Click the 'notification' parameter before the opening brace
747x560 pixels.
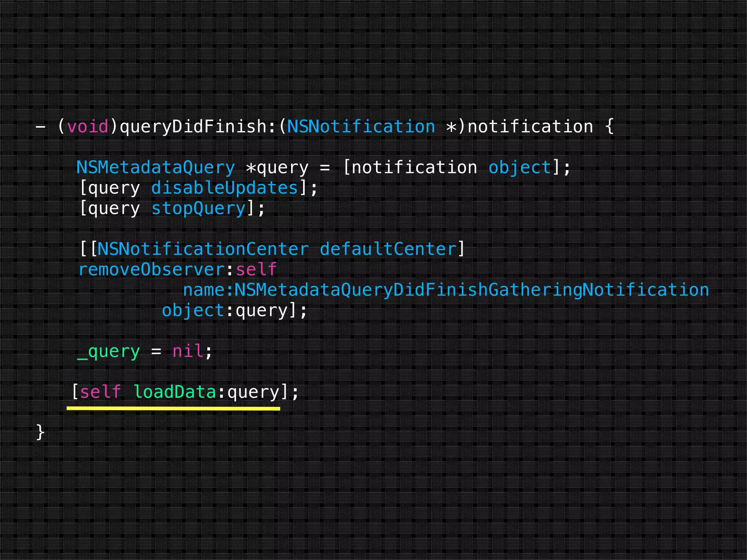click(530, 127)
